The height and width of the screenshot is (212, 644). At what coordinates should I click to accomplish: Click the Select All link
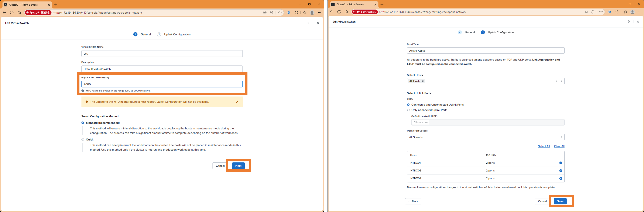[x=544, y=146]
